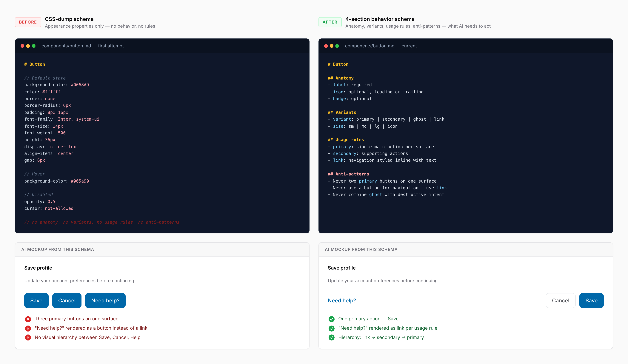Image resolution: width=628 pixels, height=364 pixels.
Task: Click the AFTER badge
Action: (330, 22)
